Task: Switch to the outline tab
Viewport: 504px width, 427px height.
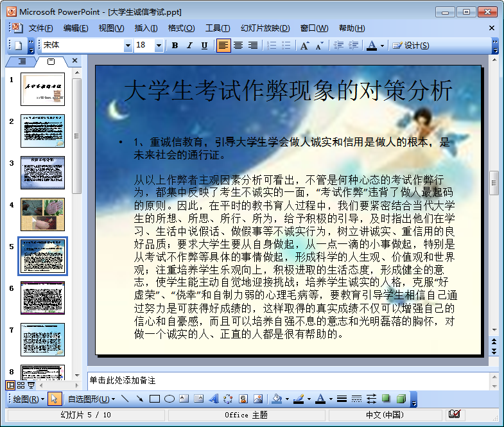Action: pos(22,61)
